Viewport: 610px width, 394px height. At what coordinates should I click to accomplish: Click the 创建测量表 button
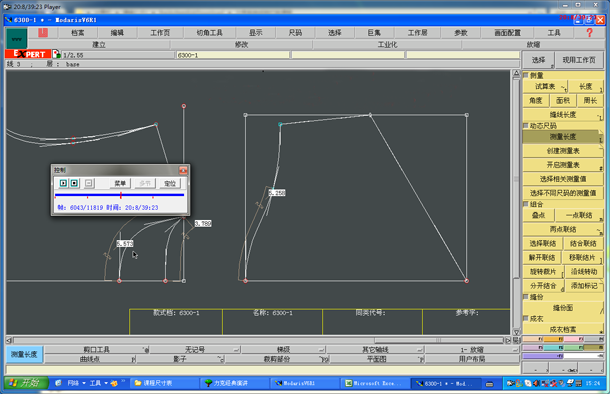coord(563,151)
